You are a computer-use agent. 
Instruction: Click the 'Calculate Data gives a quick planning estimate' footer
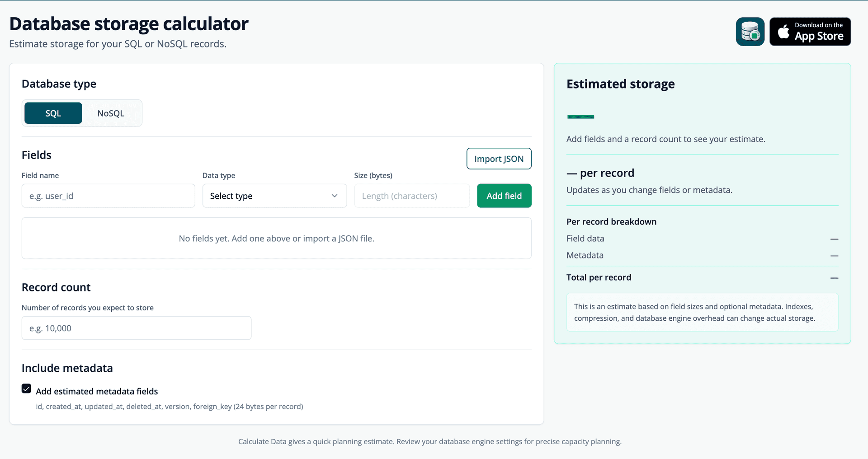430,441
